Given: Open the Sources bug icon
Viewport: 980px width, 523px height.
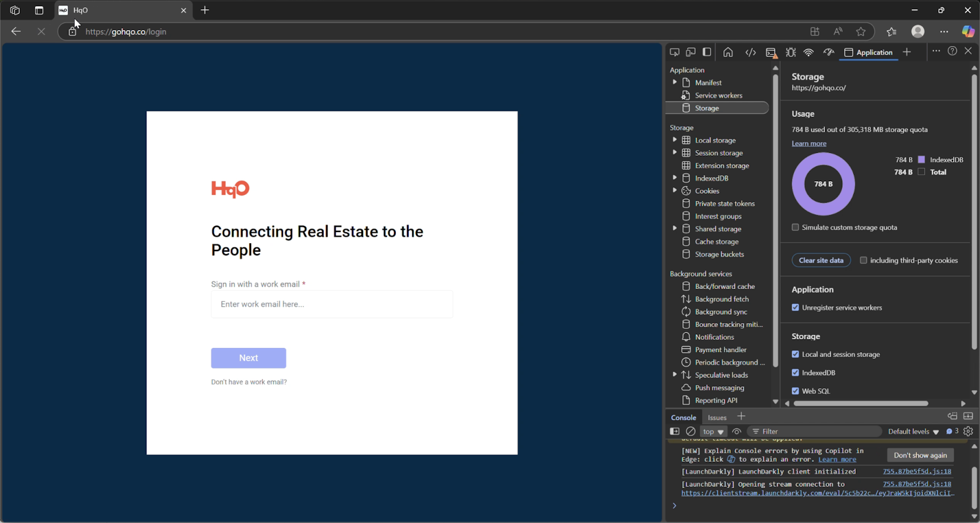Looking at the screenshot, I should coord(791,52).
